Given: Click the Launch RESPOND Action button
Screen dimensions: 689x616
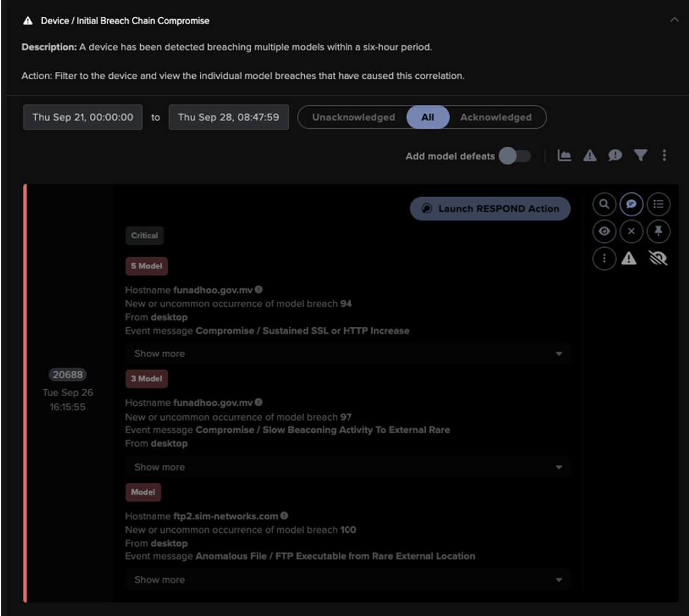Looking at the screenshot, I should pyautogui.click(x=489, y=208).
